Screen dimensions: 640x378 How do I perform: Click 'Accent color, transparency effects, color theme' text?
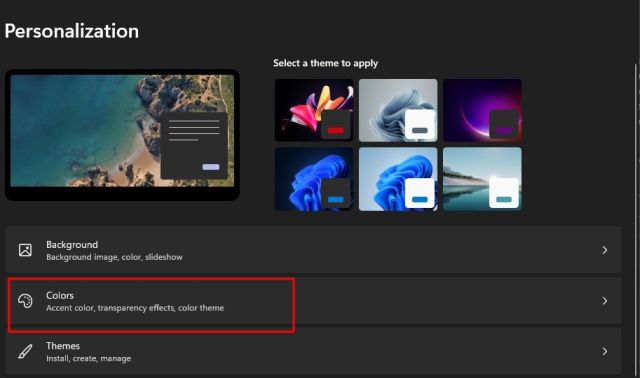135,308
